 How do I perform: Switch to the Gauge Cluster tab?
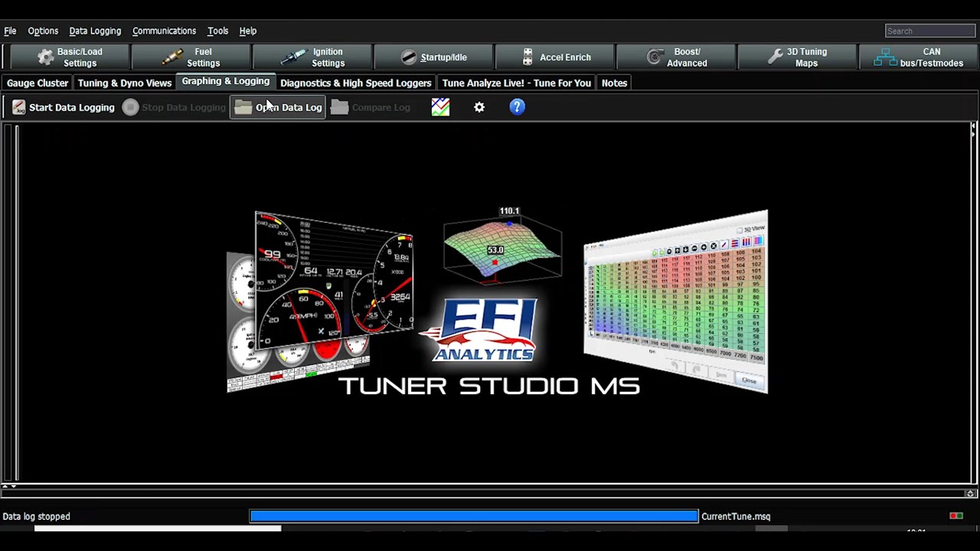(x=38, y=83)
